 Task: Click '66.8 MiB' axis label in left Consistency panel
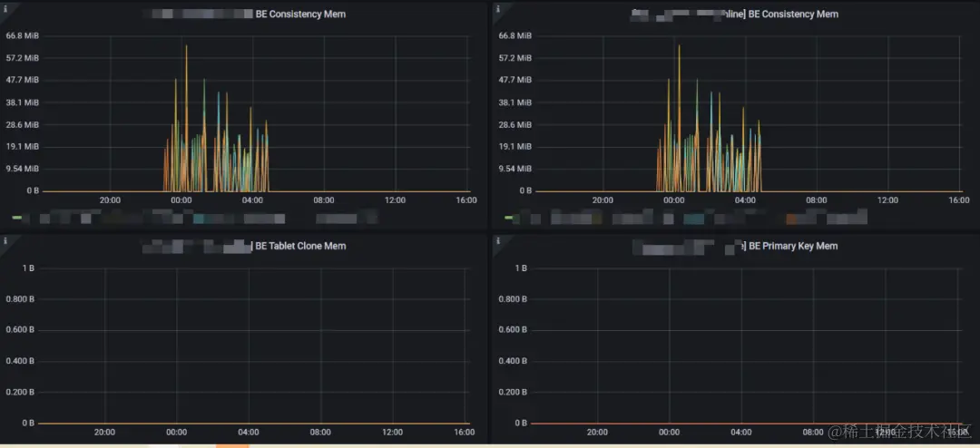(x=23, y=35)
